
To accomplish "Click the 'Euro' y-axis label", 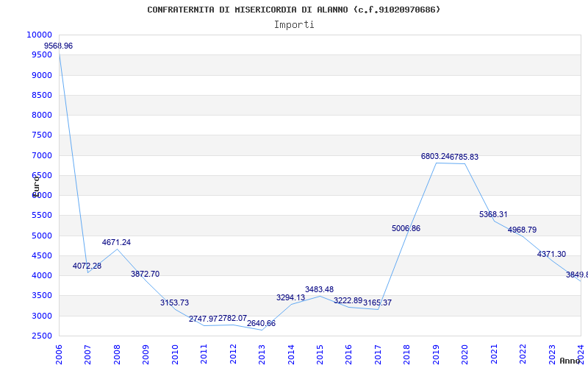I will [x=36, y=186].
